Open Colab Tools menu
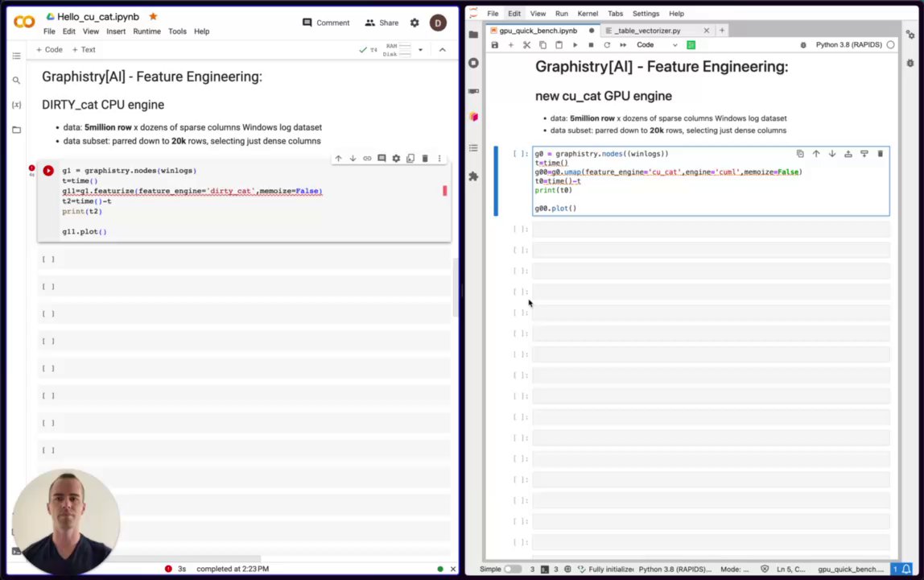This screenshot has height=580, width=924. [177, 31]
